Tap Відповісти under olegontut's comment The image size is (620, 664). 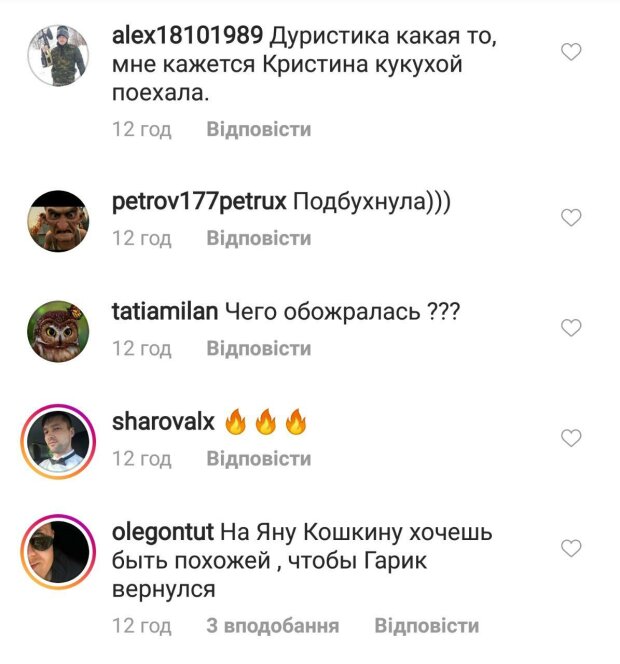[427, 626]
